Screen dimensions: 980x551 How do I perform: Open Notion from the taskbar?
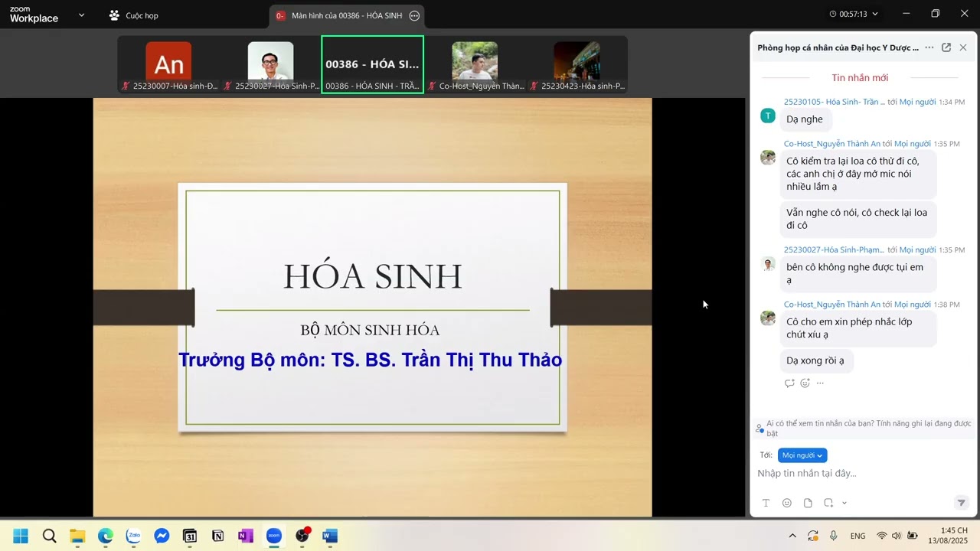[217, 536]
